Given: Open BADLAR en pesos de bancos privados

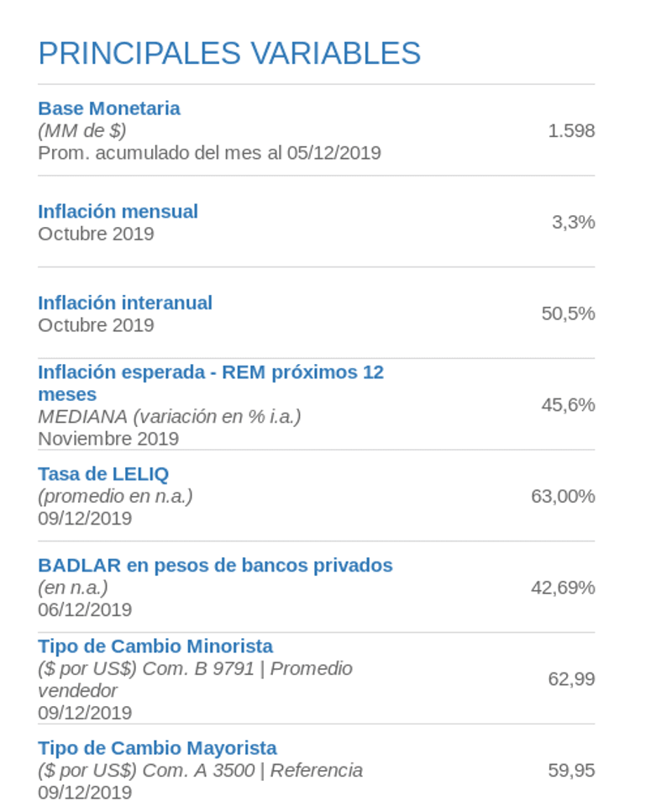Looking at the screenshot, I should tap(215, 566).
